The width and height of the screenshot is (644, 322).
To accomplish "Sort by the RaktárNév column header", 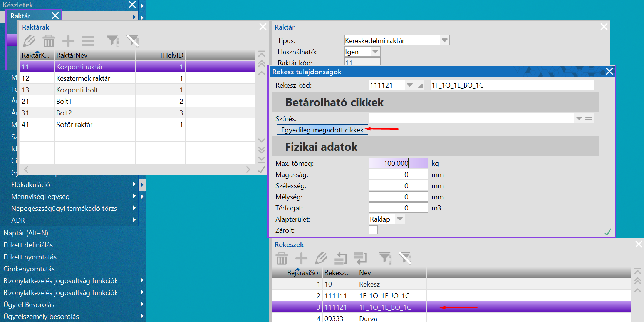I will tap(95, 55).
